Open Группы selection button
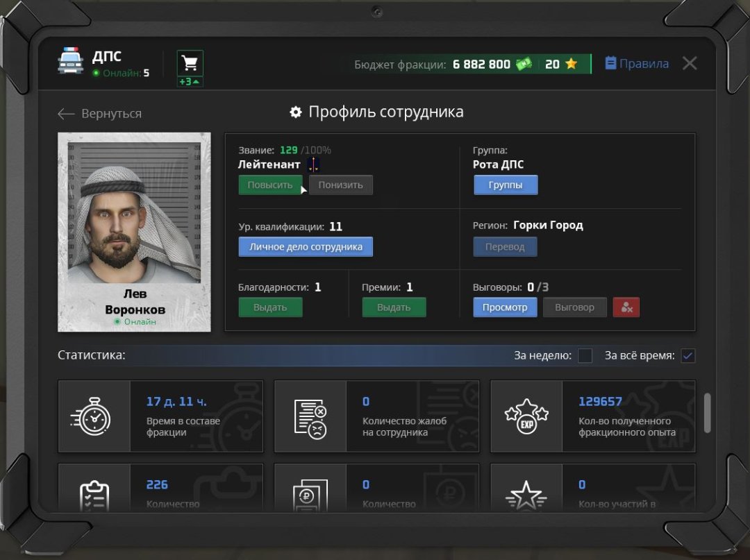 click(x=506, y=185)
